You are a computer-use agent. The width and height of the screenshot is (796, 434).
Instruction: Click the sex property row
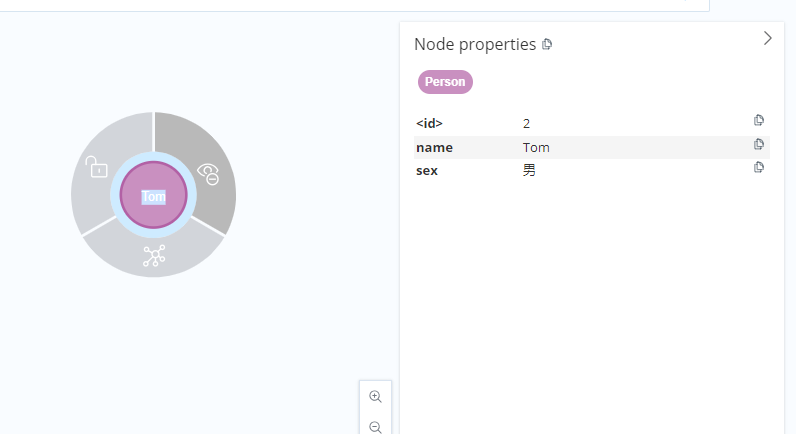[592, 171]
